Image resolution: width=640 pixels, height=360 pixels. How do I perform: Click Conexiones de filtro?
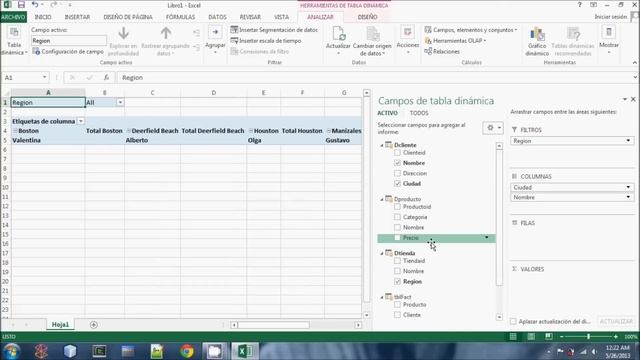pyautogui.click(x=260, y=51)
